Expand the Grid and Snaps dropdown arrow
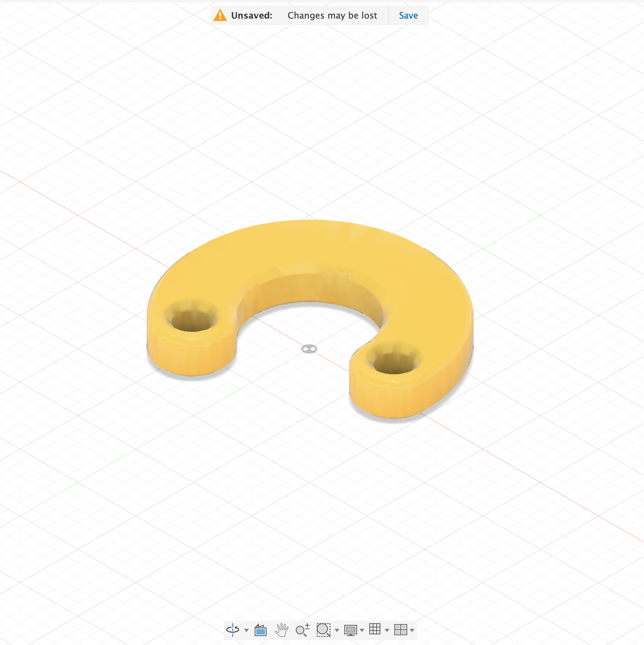 (387, 630)
